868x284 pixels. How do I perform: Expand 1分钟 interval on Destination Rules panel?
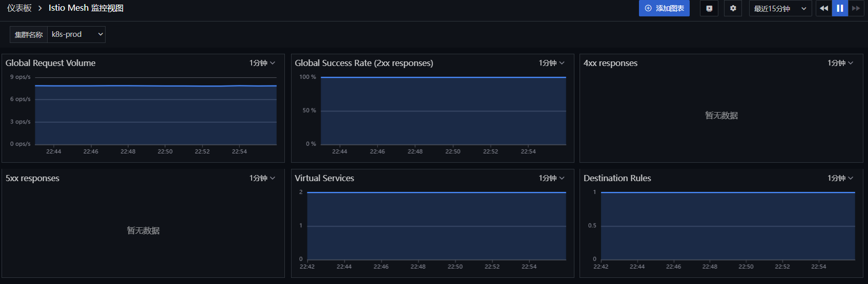point(840,178)
